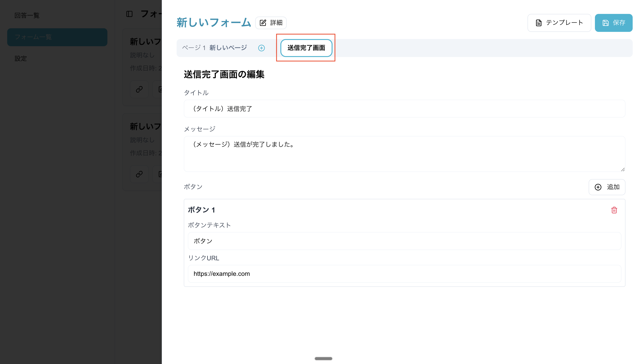Select ページ 1 新しいページ tab
This screenshot has width=643, height=364.
[x=215, y=48]
